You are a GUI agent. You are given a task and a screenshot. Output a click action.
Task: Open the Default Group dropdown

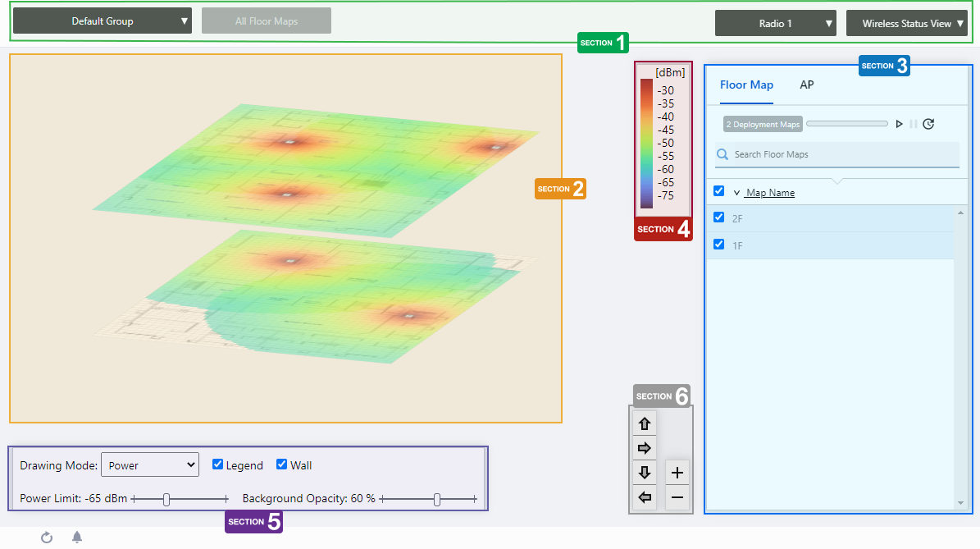pyautogui.click(x=103, y=21)
